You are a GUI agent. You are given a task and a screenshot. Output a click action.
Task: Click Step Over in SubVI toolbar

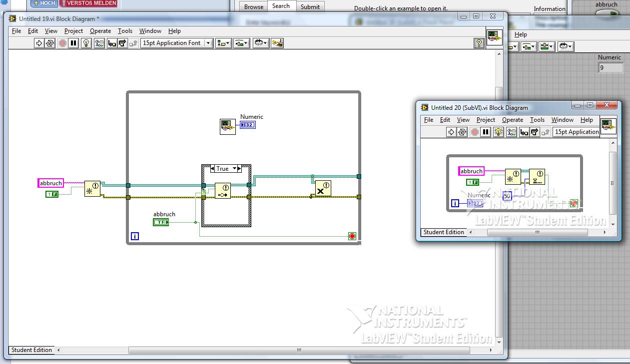[535, 132]
